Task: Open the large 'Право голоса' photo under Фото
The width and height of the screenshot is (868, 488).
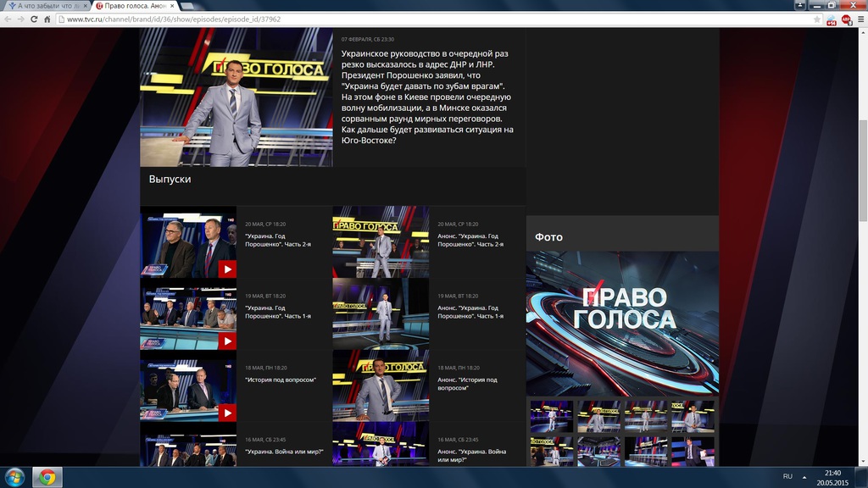Action: [x=622, y=324]
